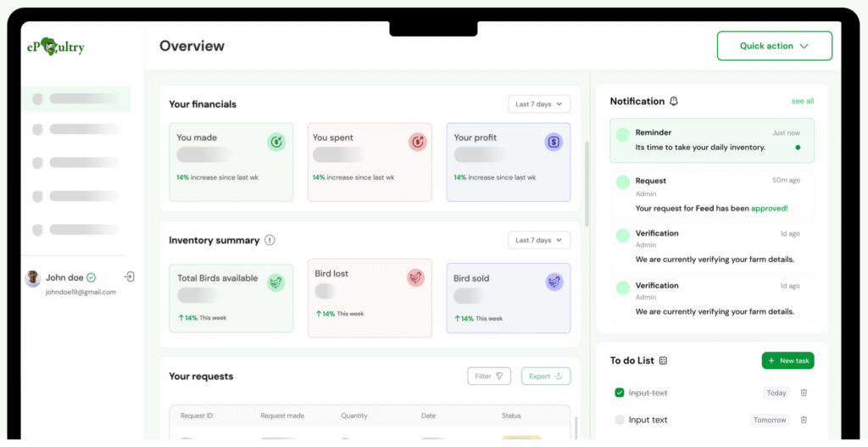Click the Request ID column header
Image resolution: width=868 pixels, height=447 pixels.
[197, 416]
